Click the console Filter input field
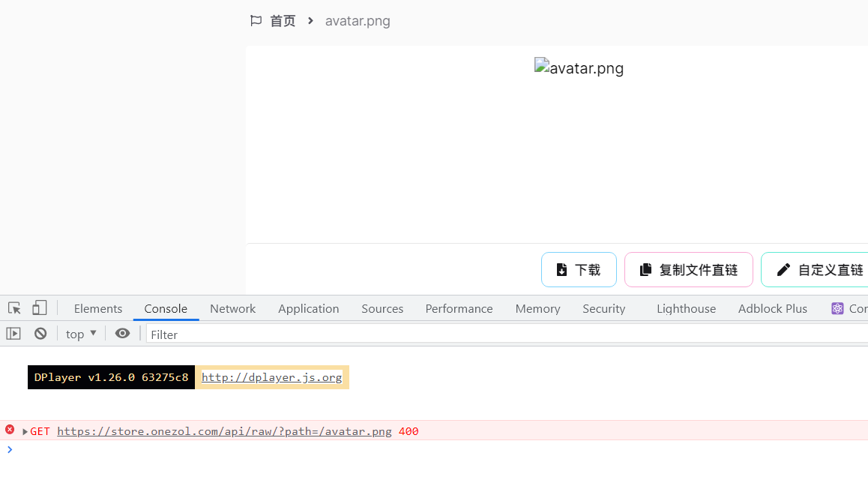This screenshot has width=868, height=483. (180, 334)
